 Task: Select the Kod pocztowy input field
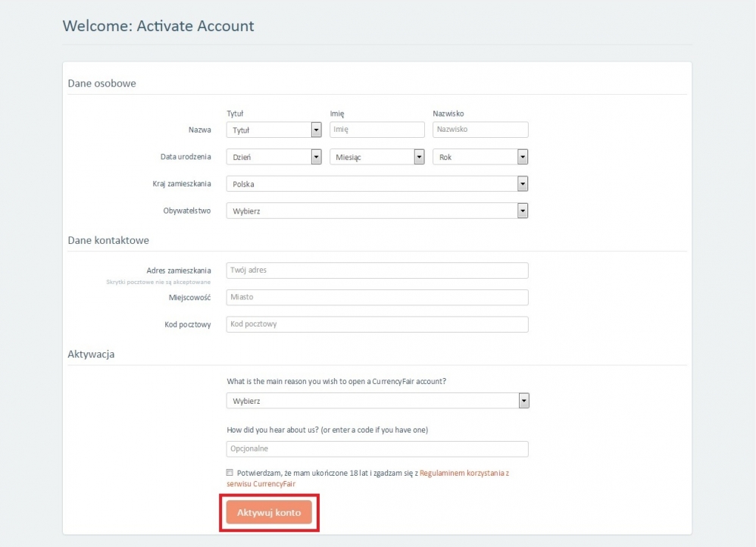tap(377, 324)
